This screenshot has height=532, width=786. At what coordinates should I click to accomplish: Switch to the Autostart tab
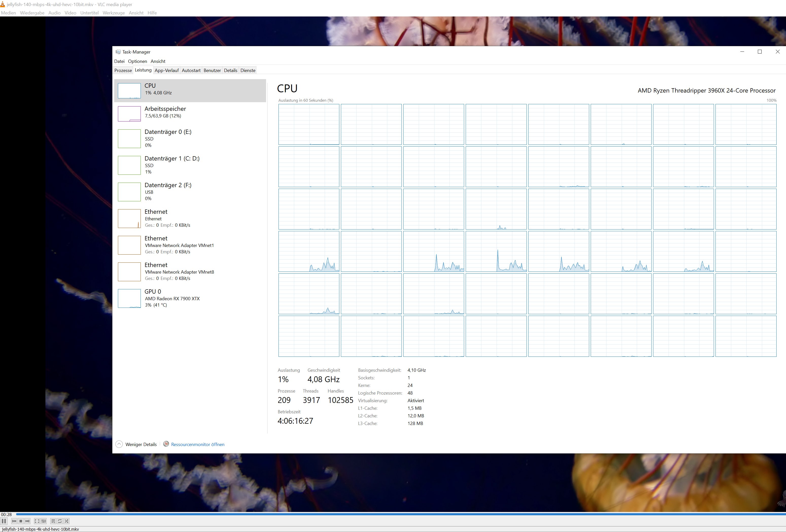click(191, 70)
